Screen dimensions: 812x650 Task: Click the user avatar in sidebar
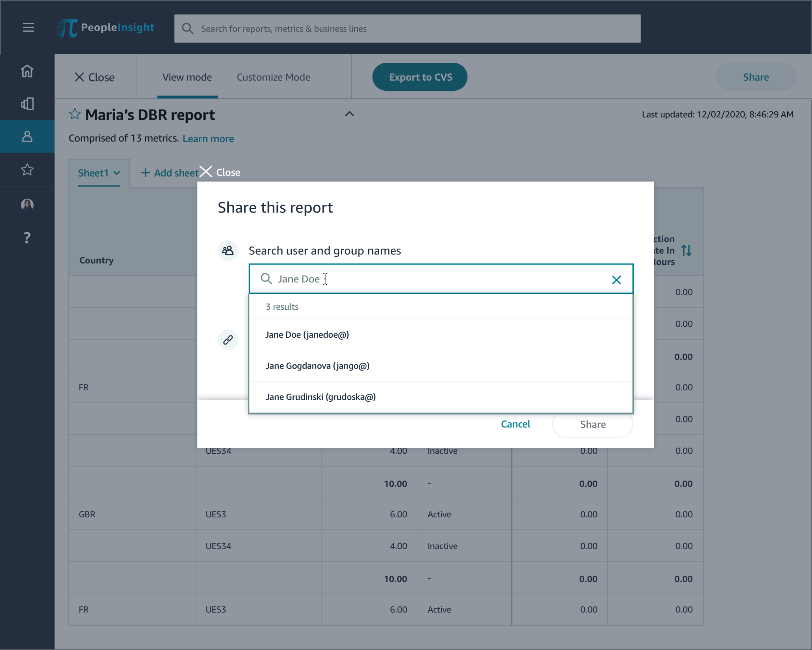[27, 205]
